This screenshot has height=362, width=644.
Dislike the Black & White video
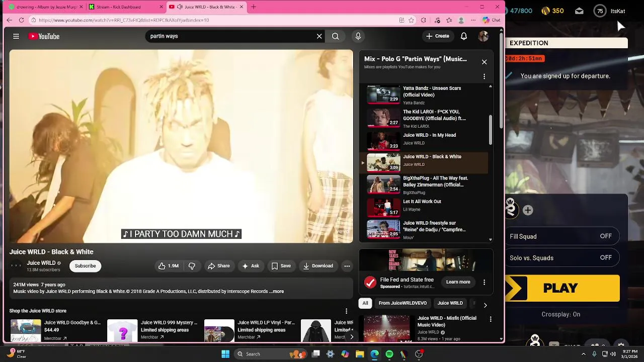192,266
